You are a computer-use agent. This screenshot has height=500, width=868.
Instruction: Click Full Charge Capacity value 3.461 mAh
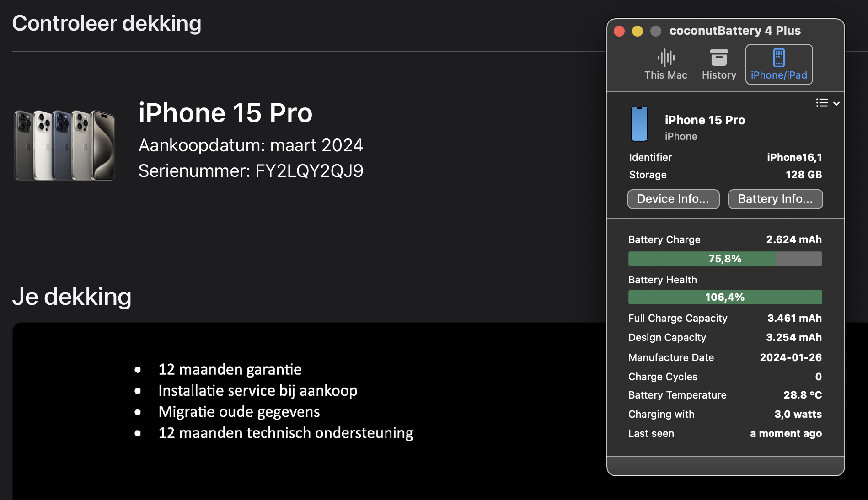tap(794, 318)
